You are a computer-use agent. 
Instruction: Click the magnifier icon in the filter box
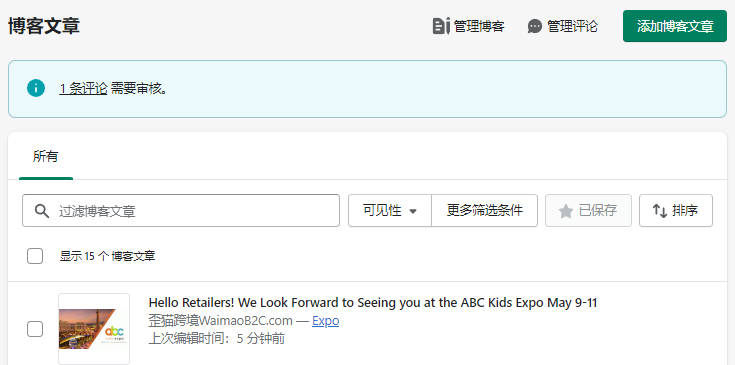point(42,211)
